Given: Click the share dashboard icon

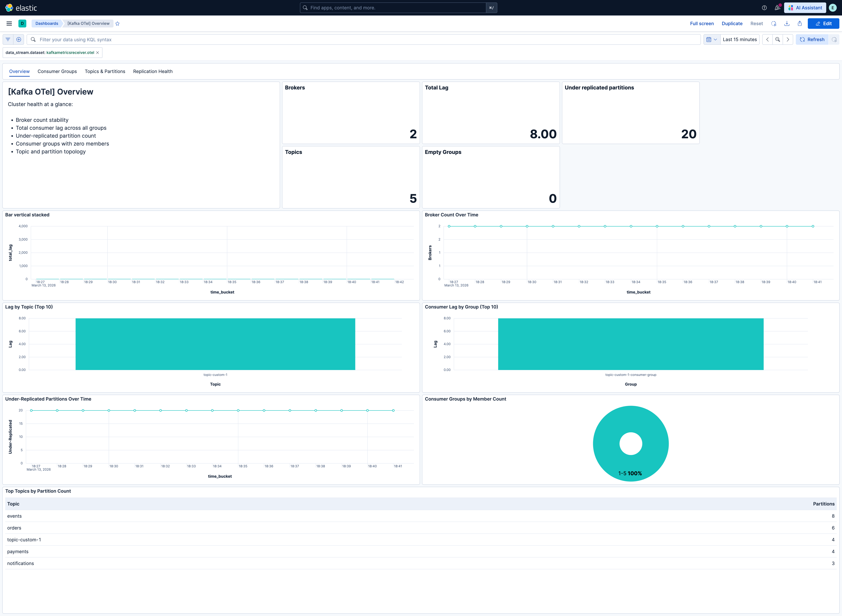Looking at the screenshot, I should pos(800,24).
